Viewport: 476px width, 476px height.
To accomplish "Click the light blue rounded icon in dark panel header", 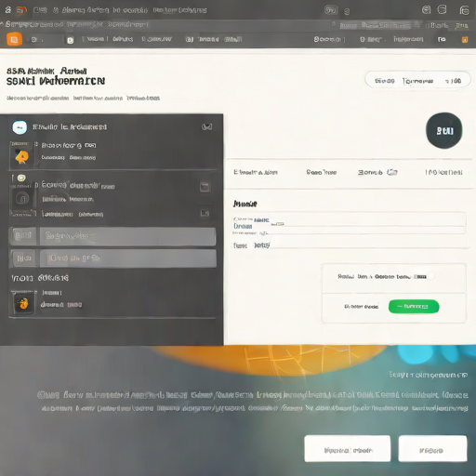I will (20, 127).
